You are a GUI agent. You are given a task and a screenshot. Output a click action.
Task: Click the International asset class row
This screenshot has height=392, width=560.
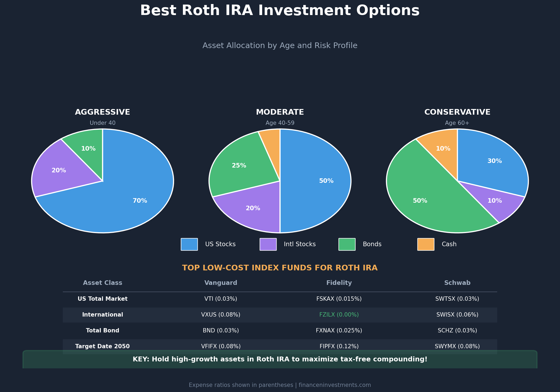click(x=102, y=314)
